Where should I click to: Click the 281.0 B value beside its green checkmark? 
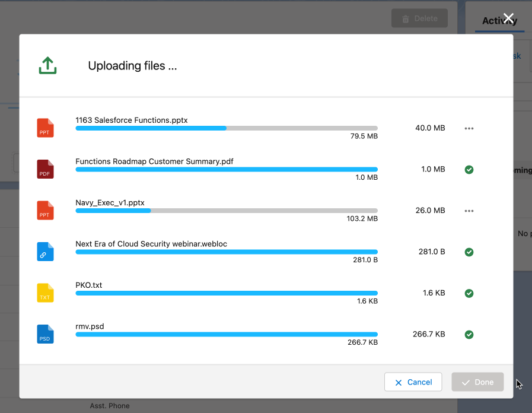coord(432,252)
